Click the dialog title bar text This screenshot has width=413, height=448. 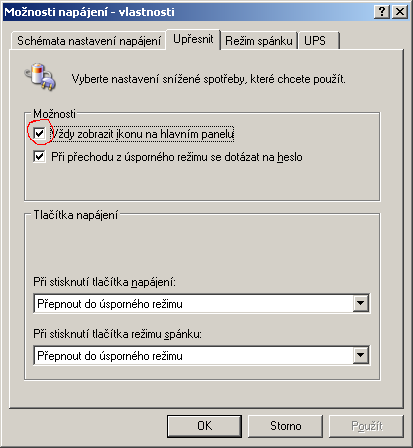(89, 12)
